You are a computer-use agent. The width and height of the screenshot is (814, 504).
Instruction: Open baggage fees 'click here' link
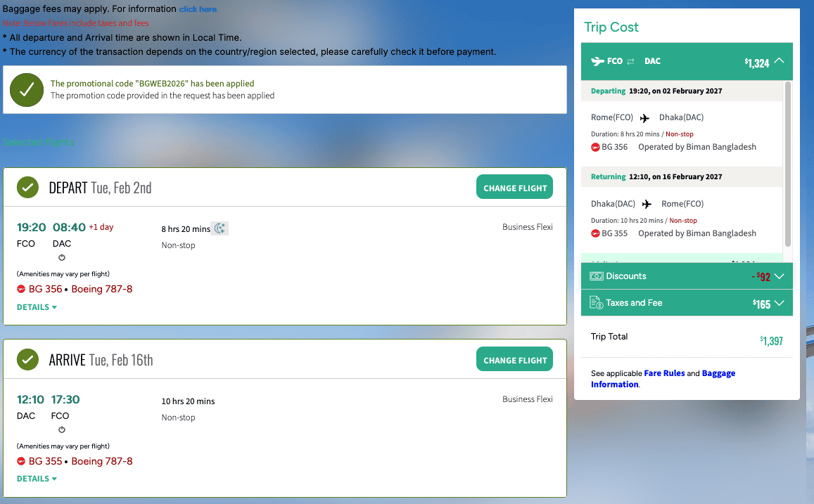tap(198, 9)
